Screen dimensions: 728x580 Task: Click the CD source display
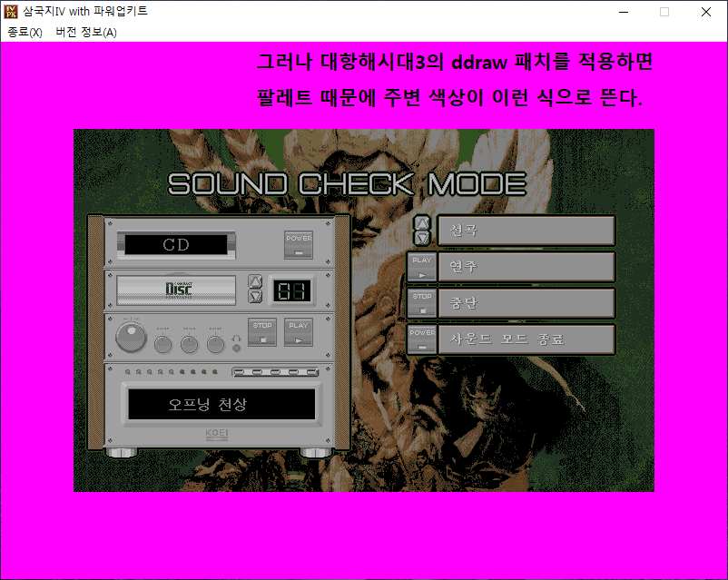point(176,245)
